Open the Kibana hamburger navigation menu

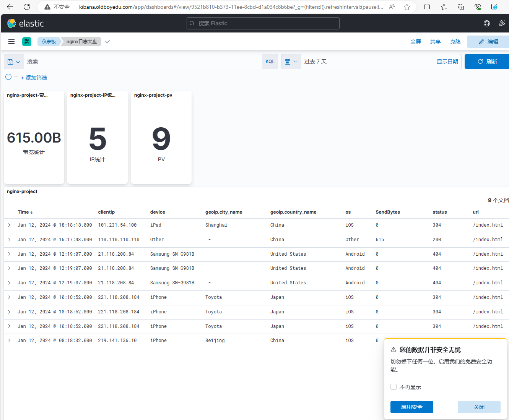click(11, 42)
